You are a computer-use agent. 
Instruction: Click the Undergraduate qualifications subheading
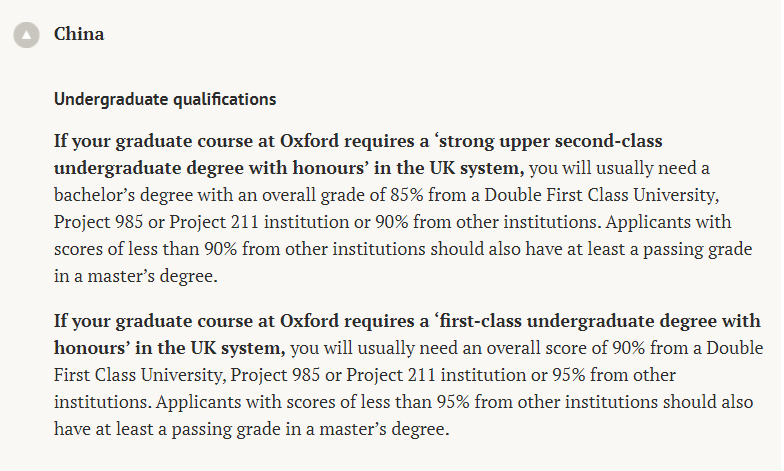pyautogui.click(x=165, y=99)
